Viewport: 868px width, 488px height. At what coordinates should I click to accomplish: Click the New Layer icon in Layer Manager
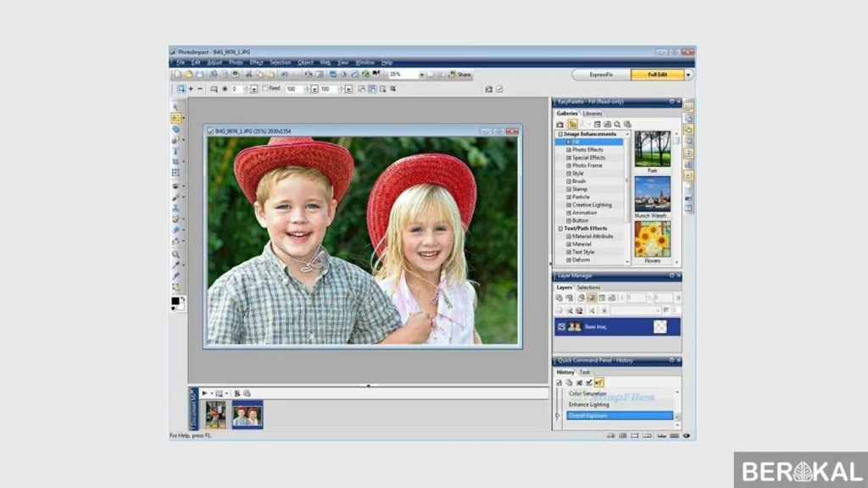pyautogui.click(x=559, y=297)
